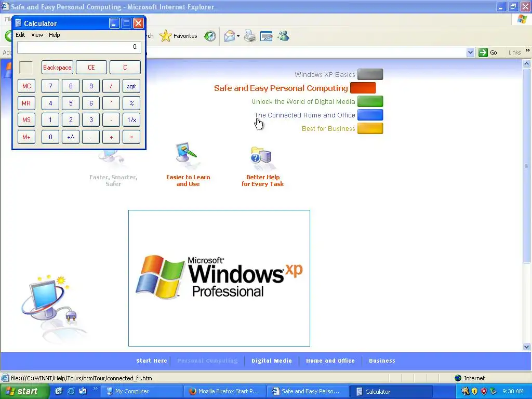The image size is (532, 399).
Task: Click the page scrollbar up arrow
Action: 527,63
